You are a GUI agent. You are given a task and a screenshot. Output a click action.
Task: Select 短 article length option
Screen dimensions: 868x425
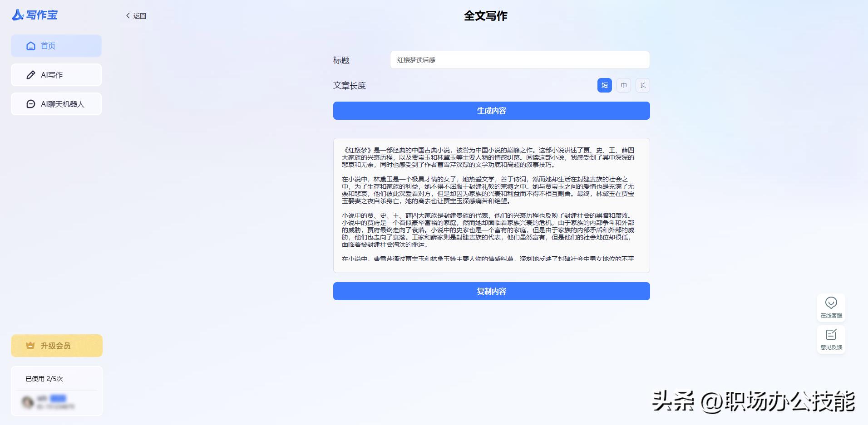pyautogui.click(x=604, y=85)
